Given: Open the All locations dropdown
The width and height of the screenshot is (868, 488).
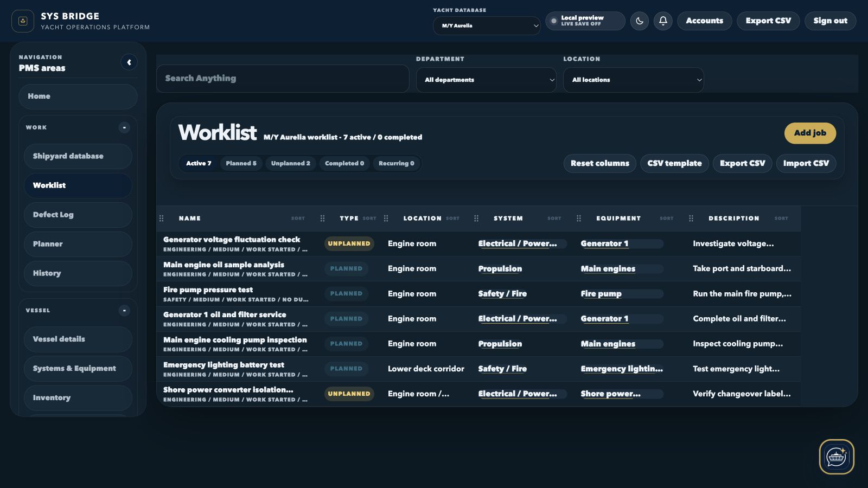Looking at the screenshot, I should tap(633, 80).
